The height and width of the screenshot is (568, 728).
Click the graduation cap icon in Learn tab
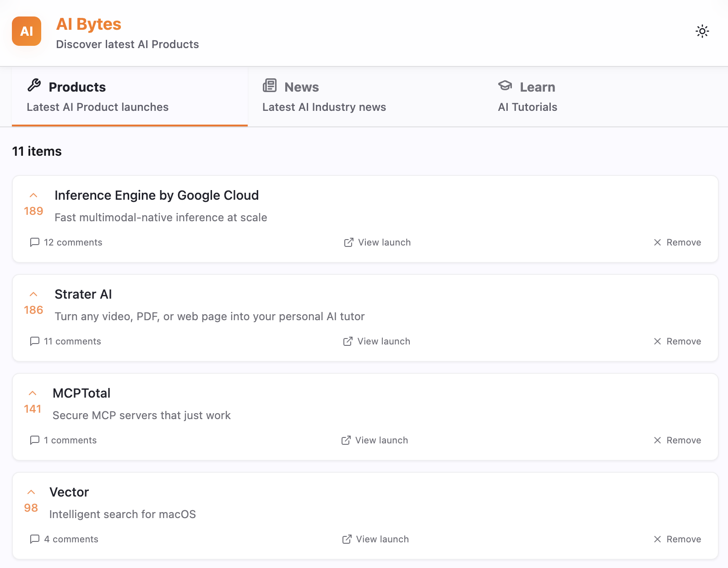[505, 85]
